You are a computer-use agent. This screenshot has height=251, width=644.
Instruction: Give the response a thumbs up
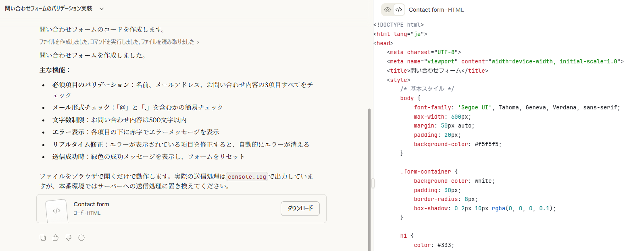(x=56, y=238)
